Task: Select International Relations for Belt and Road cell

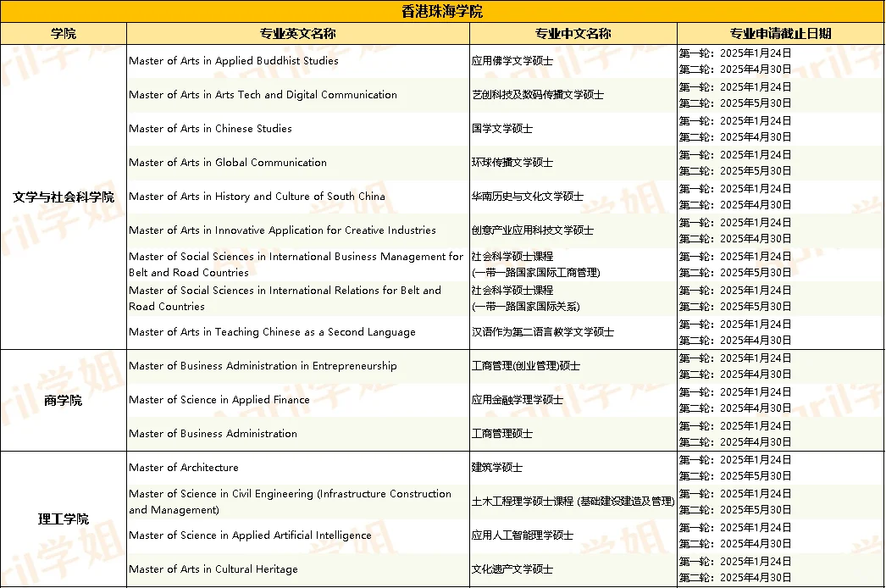Action: pos(298,298)
